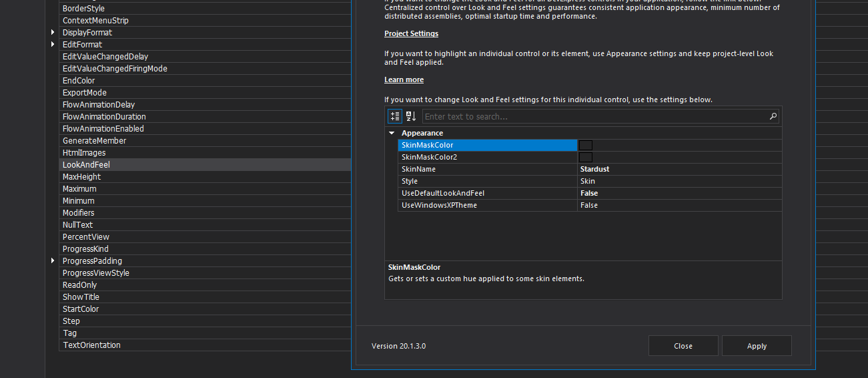Open the Project Settings link
Viewport: 868px width, 378px height.
[x=411, y=33]
